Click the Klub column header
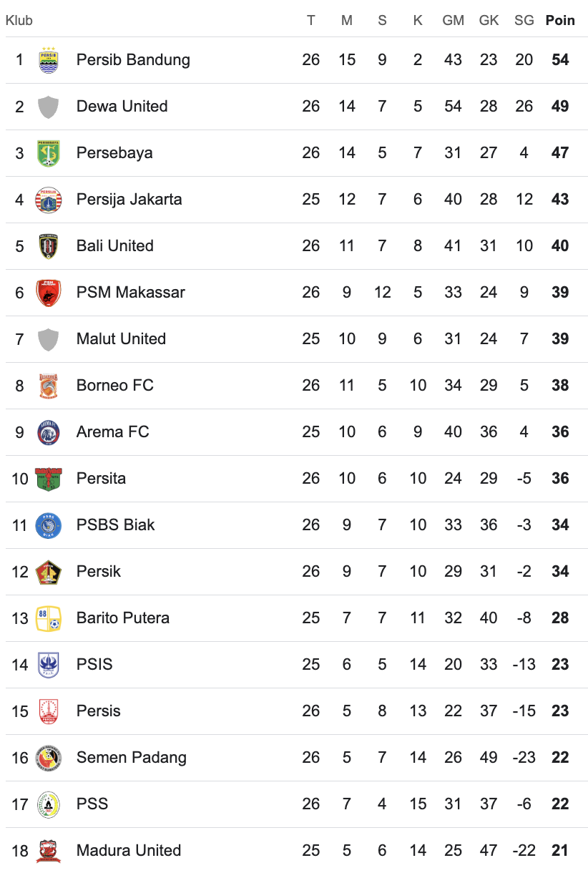This screenshot has width=588, height=873. pos(19,21)
